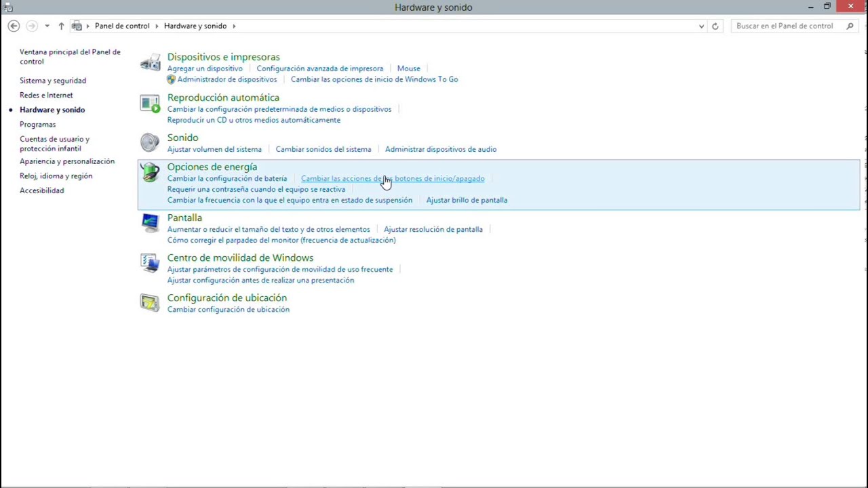Open Apariencia y personalización category
Viewport: 868px width, 488px height.
click(67, 161)
